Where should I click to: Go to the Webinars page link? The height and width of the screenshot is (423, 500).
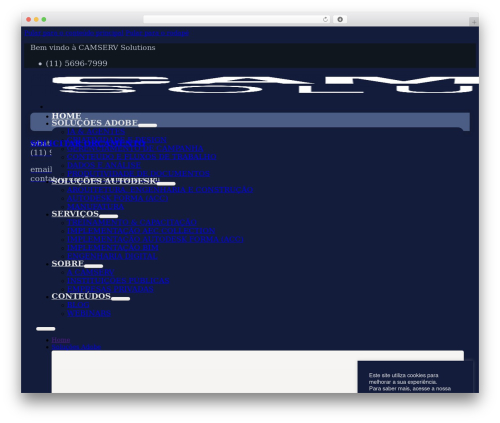[x=89, y=313]
